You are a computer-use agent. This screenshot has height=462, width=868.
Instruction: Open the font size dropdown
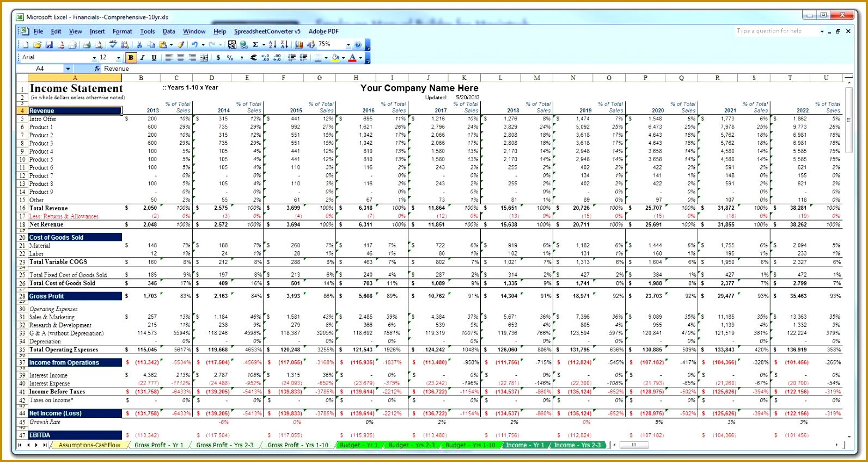click(x=118, y=58)
